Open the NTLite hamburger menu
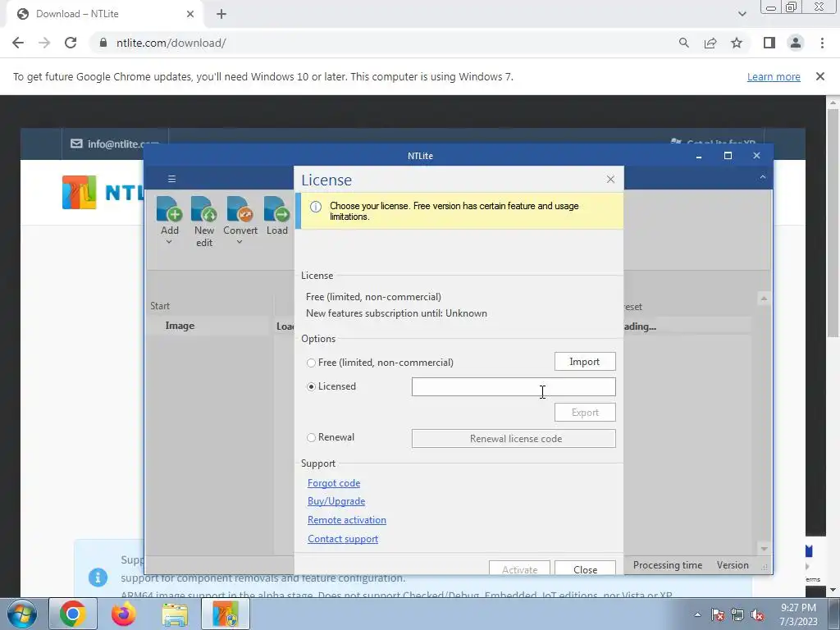The height and width of the screenshot is (630, 840). [172, 179]
